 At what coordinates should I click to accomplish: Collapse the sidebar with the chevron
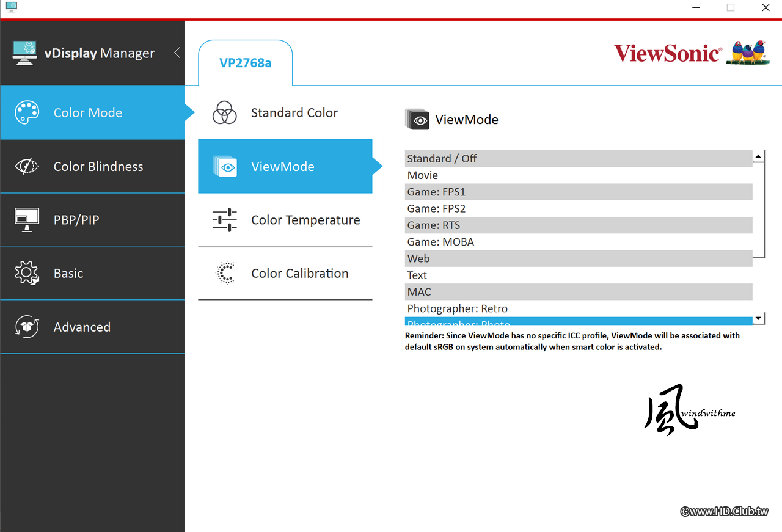click(177, 53)
